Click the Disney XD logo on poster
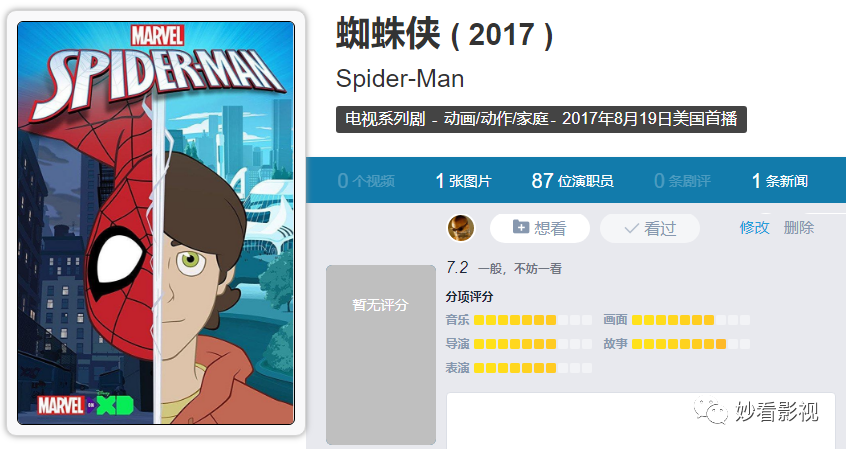The width and height of the screenshot is (846, 449). pyautogui.click(x=110, y=404)
